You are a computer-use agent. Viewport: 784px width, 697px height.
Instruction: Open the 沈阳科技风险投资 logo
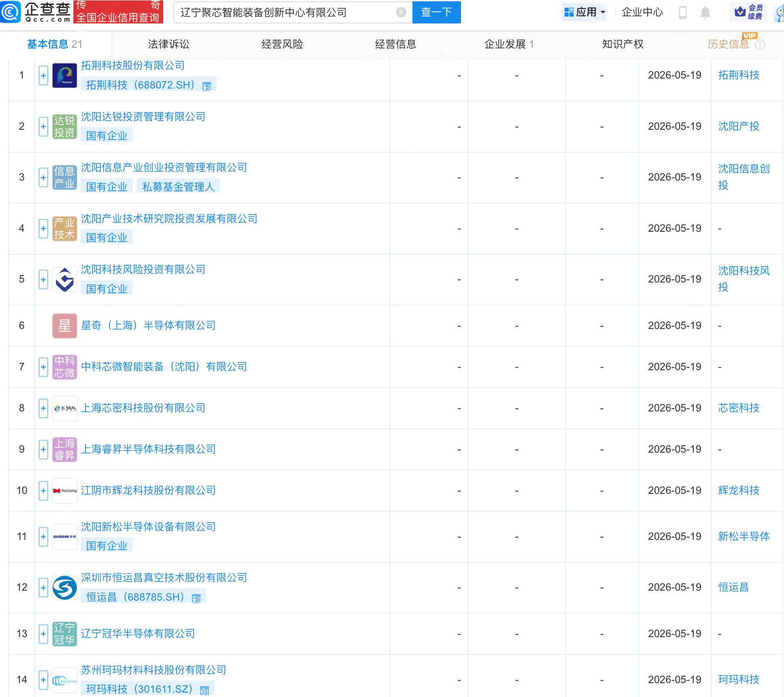[x=65, y=279]
